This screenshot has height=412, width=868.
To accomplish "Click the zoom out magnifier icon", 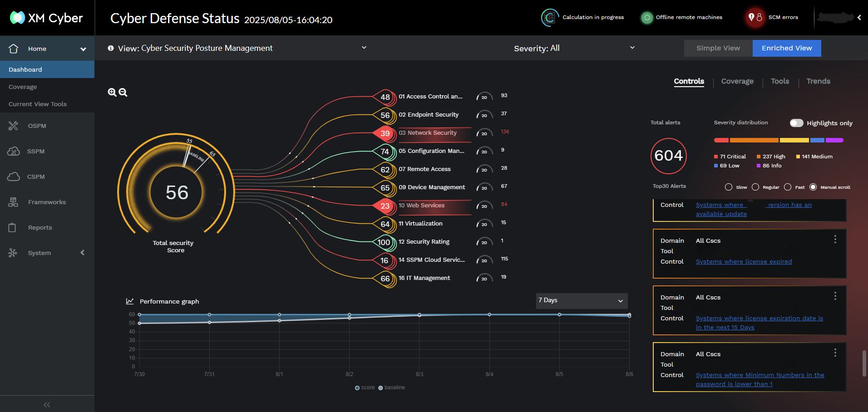I will coord(123,92).
